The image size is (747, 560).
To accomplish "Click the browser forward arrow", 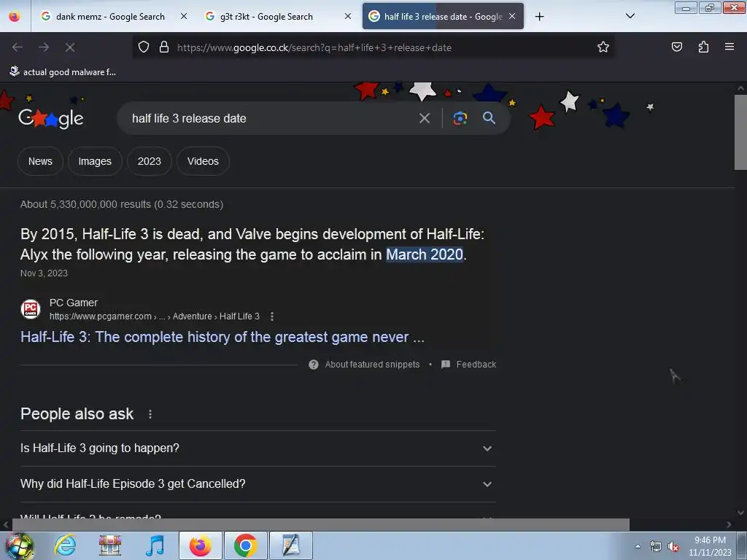I will [44, 47].
